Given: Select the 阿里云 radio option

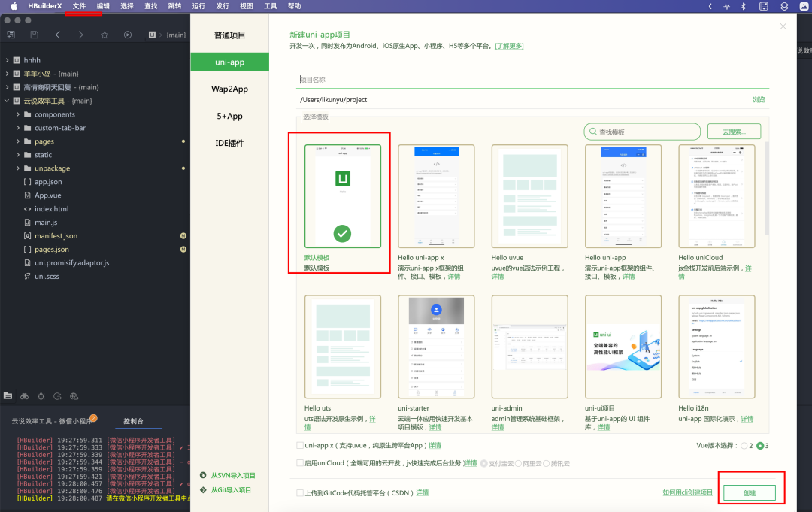Looking at the screenshot, I should pyautogui.click(x=518, y=463).
